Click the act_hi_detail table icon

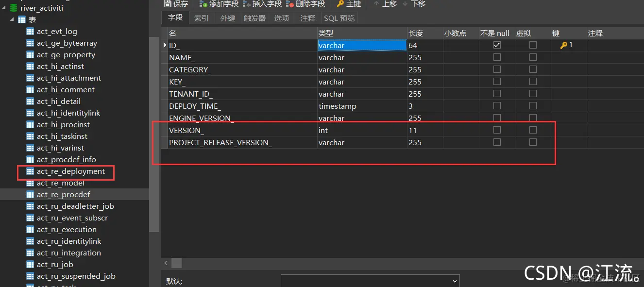coord(30,101)
